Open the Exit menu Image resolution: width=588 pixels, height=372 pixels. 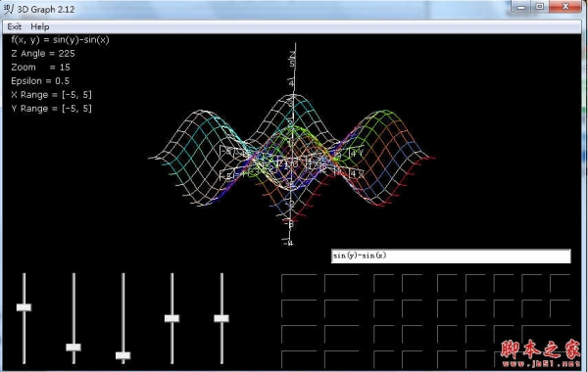coord(15,26)
